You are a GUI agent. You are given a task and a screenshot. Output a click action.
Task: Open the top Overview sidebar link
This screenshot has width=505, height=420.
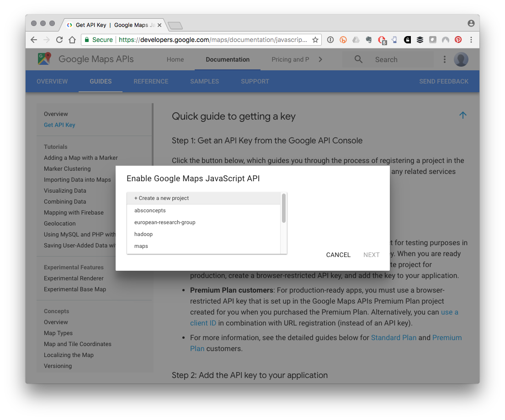coord(56,114)
